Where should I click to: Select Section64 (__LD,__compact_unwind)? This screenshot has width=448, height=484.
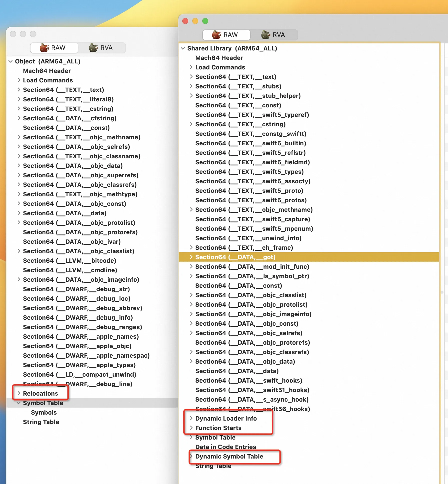coord(80,374)
